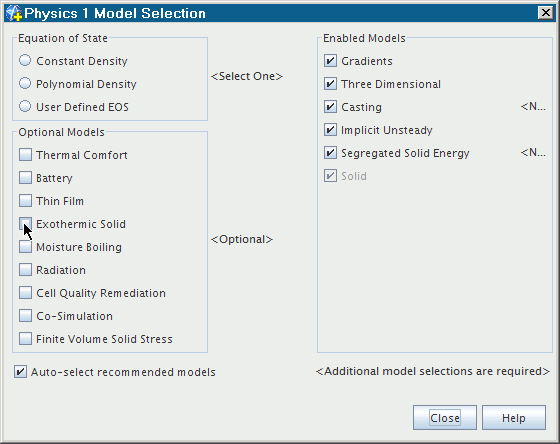Select User Defined EOS option
The height and width of the screenshot is (444, 560).
(25, 106)
